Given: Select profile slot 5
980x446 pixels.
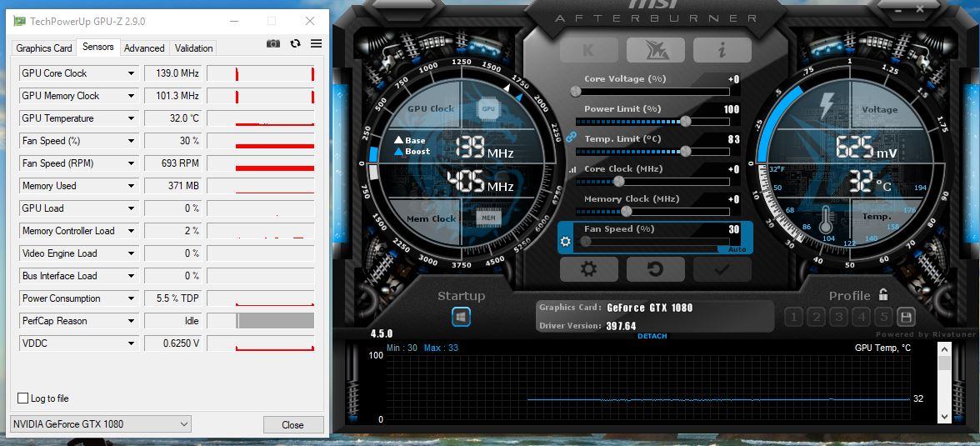Looking at the screenshot, I should pyautogui.click(x=883, y=317).
